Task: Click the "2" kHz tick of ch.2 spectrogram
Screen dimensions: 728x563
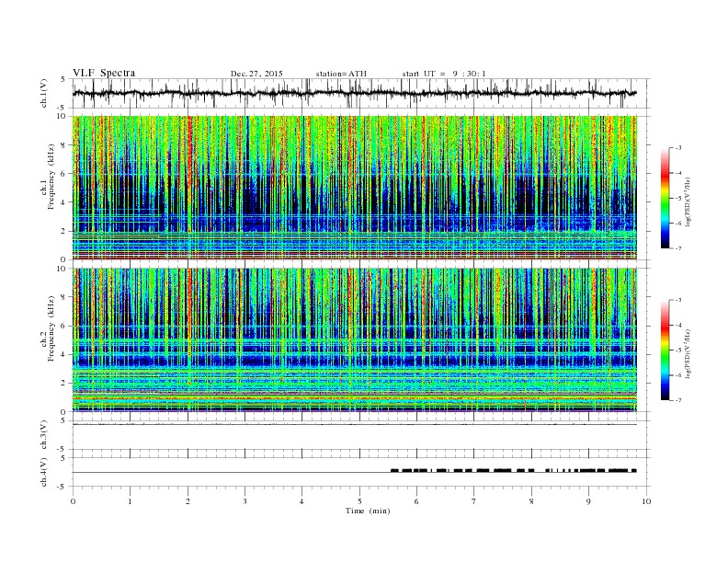Action: click(x=64, y=384)
